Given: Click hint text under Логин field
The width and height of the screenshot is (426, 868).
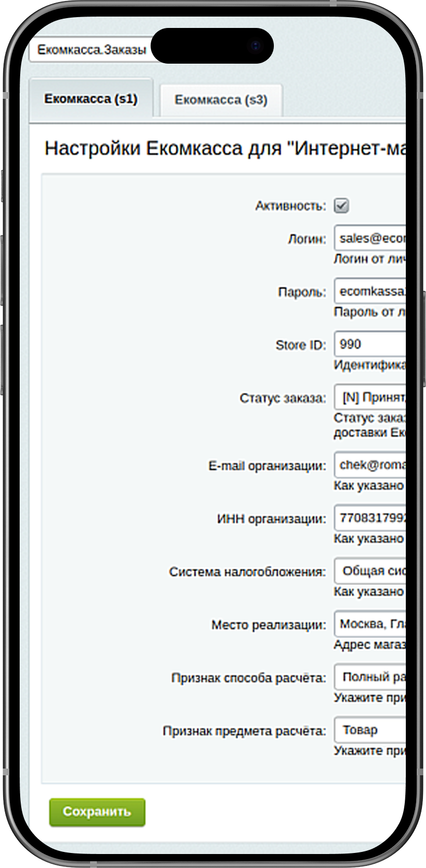Looking at the screenshot, I should pyautogui.click(x=370, y=259).
